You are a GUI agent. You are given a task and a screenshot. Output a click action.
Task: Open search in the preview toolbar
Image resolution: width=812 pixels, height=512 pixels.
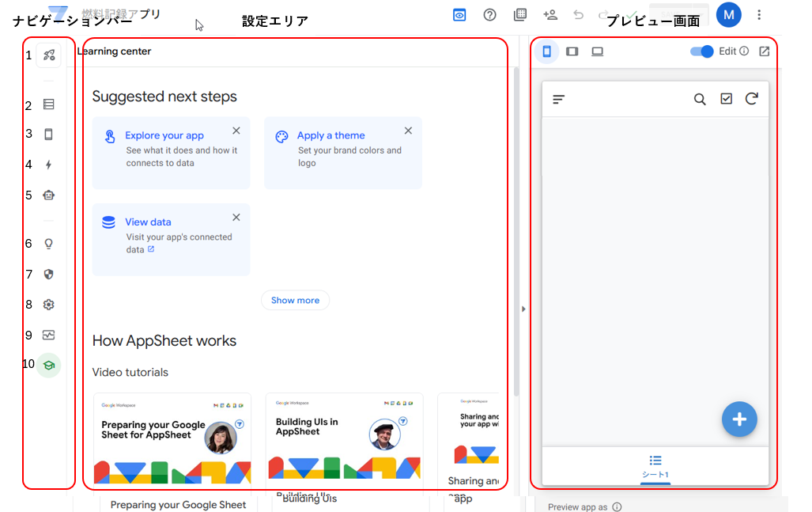(700, 98)
